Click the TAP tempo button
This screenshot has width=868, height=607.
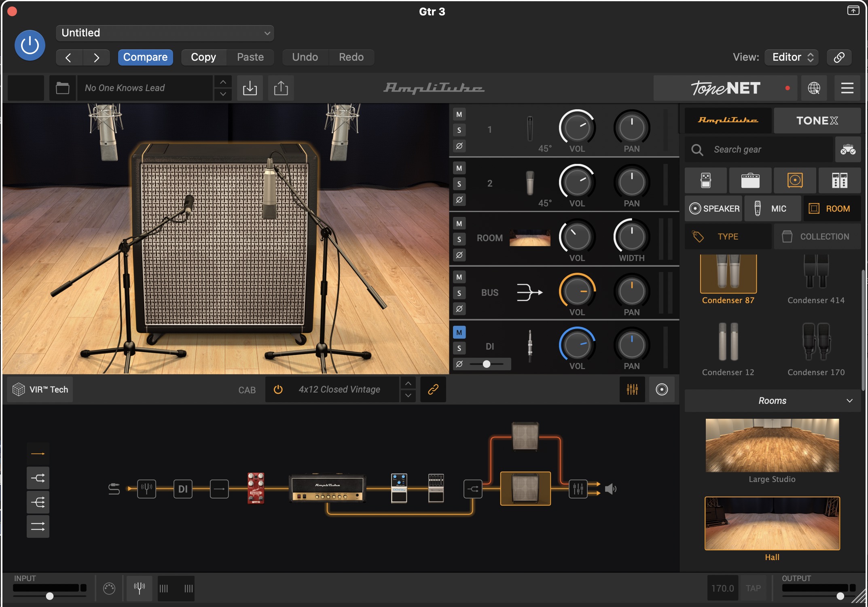[753, 588]
